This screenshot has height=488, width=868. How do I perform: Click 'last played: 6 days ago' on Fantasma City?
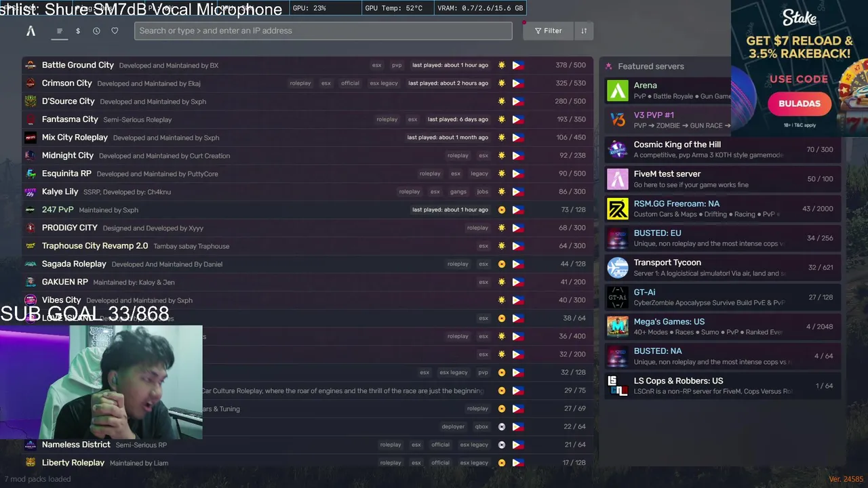(458, 119)
